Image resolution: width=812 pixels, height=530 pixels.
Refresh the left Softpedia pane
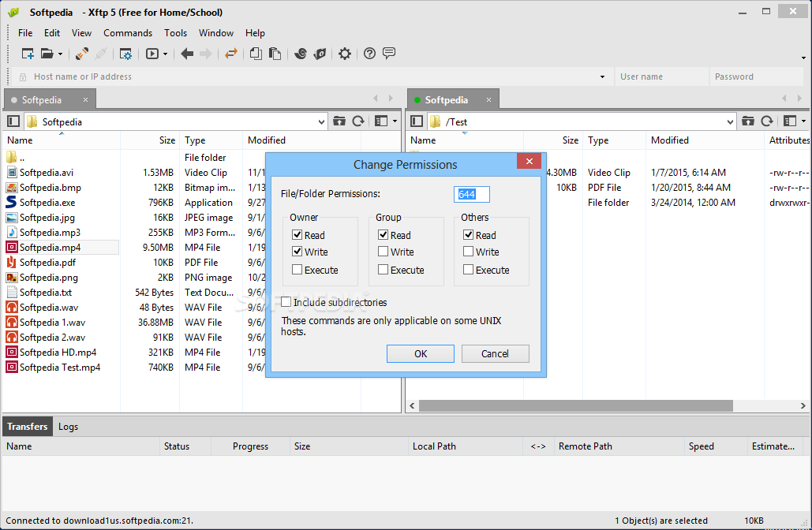358,121
